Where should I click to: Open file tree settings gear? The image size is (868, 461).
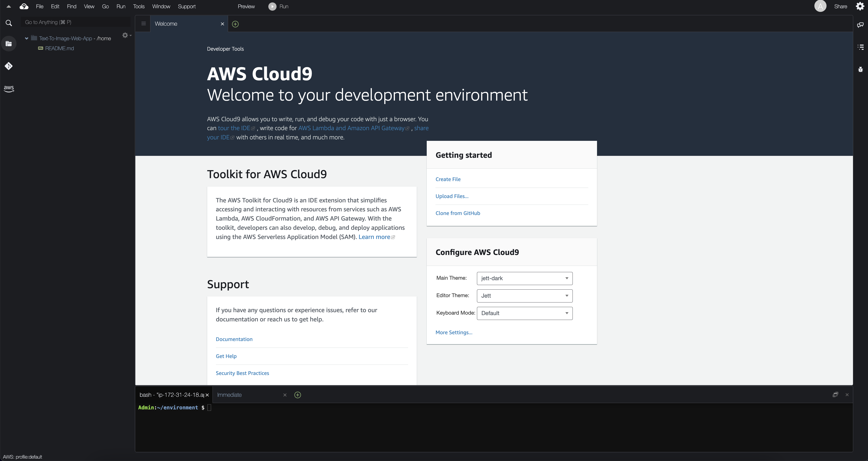pos(126,35)
